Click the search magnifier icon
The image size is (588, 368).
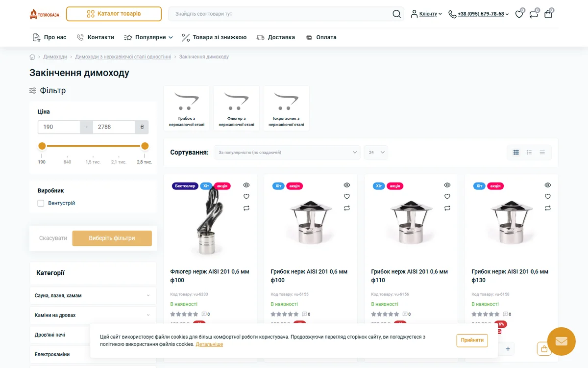click(x=396, y=14)
